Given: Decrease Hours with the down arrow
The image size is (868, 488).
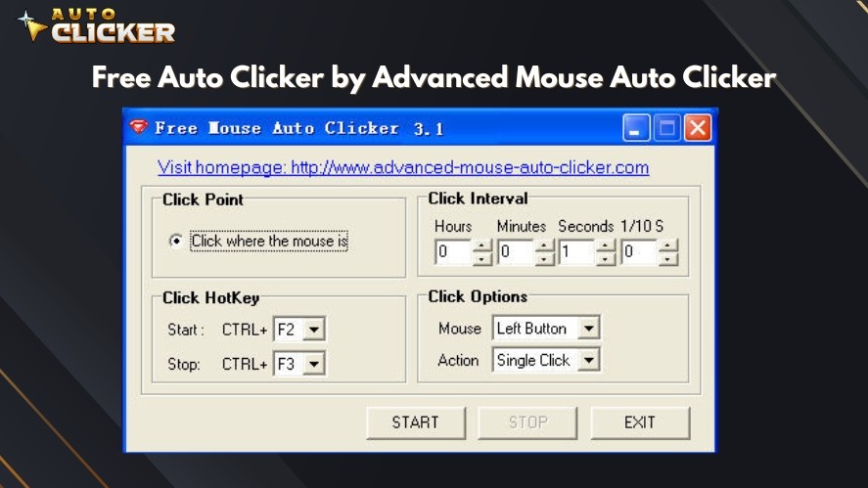Looking at the screenshot, I should [481, 258].
